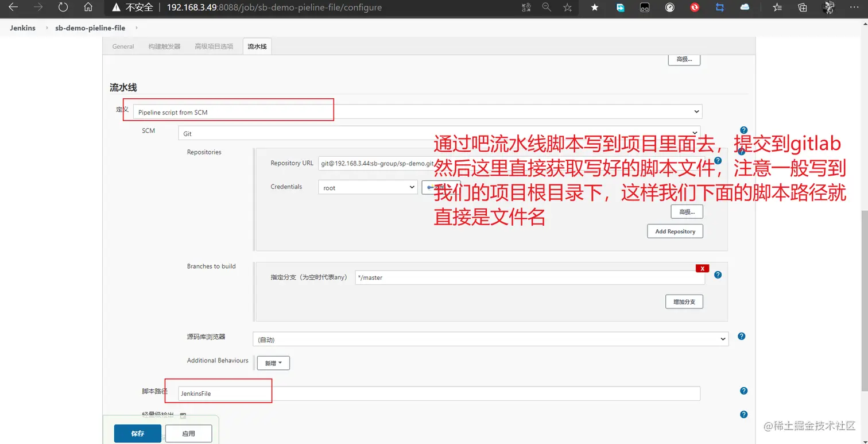868x444 pixels.
Task: Switch to the General tab
Action: point(123,47)
